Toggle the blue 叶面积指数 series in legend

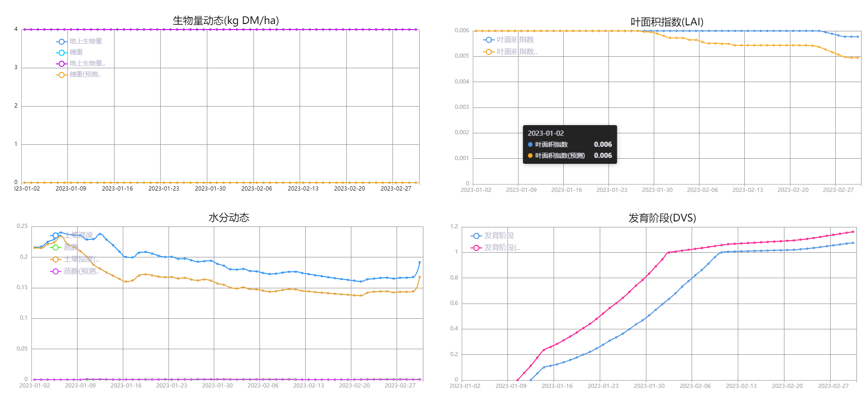pos(488,40)
